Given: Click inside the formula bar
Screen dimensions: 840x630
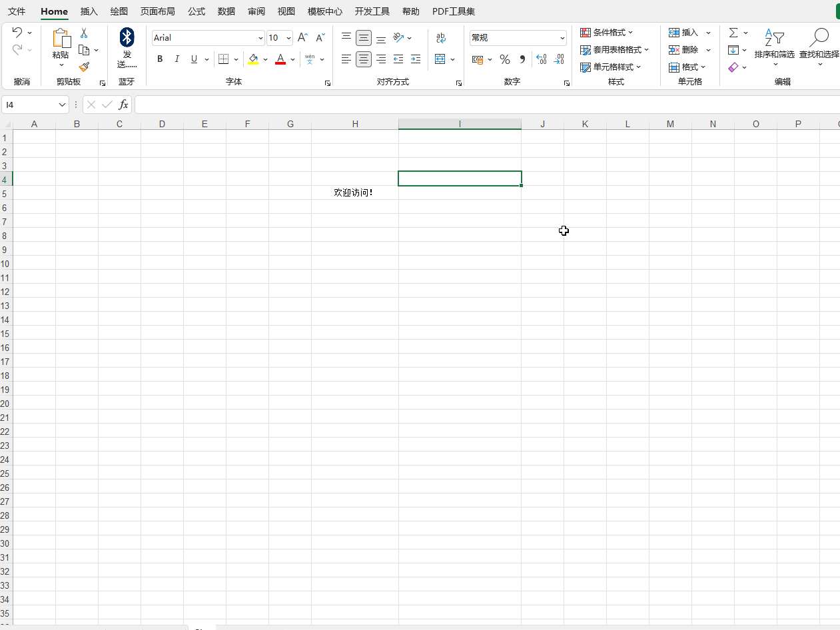Looking at the screenshot, I should click(487, 105).
